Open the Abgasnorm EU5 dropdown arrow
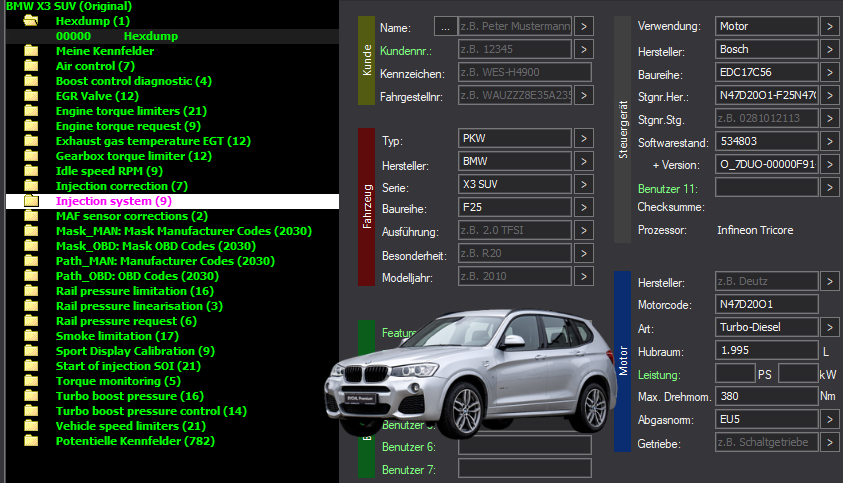 [830, 420]
